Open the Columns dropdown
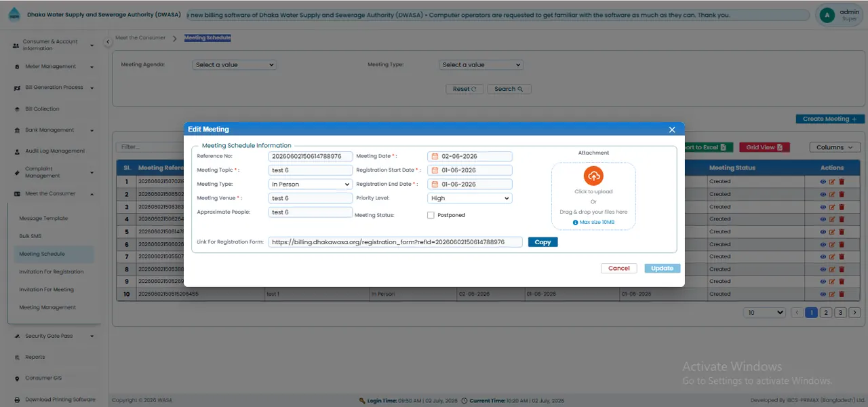 835,147
